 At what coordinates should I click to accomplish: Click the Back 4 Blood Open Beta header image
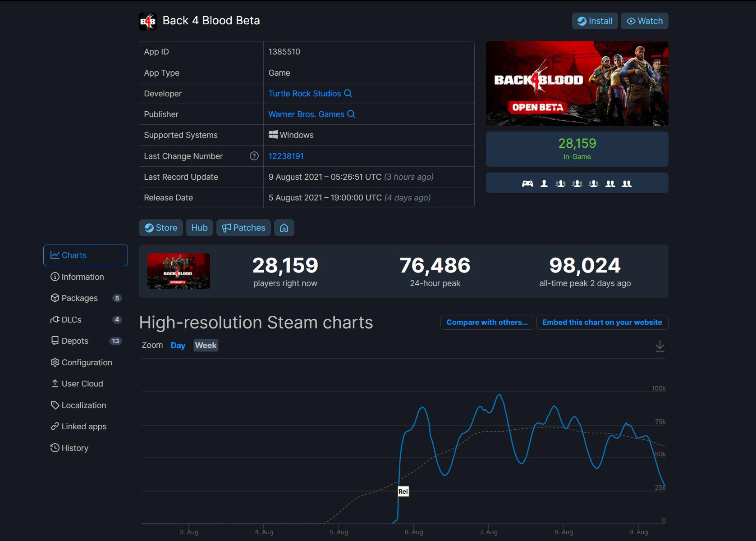click(577, 83)
